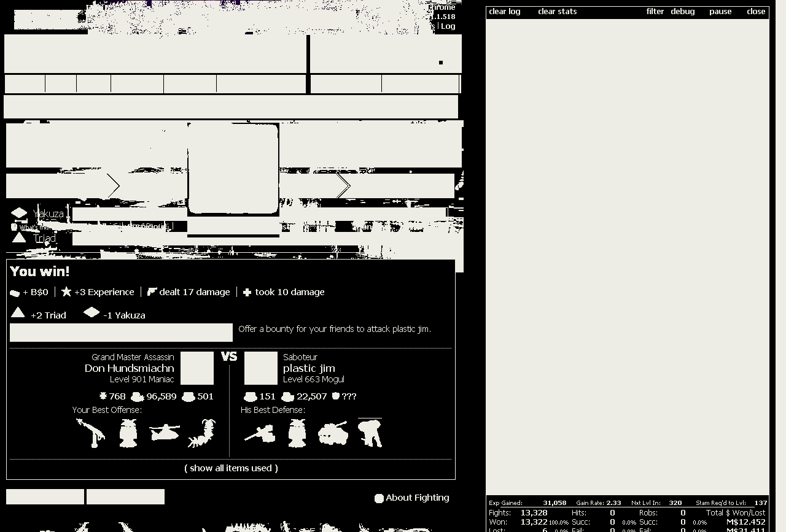
Task: Click the burst icon beside the 768 stat
Action: pos(103,396)
